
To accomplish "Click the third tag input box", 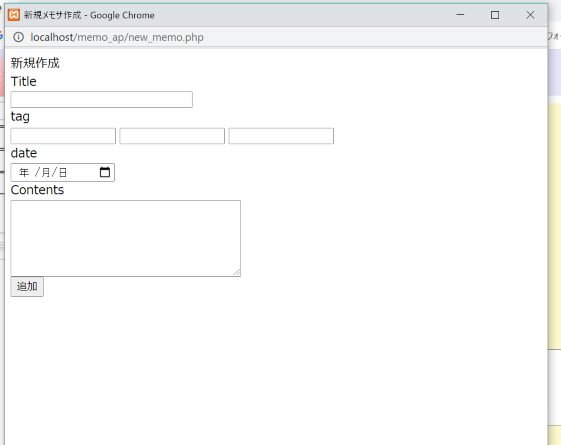I will [281, 136].
